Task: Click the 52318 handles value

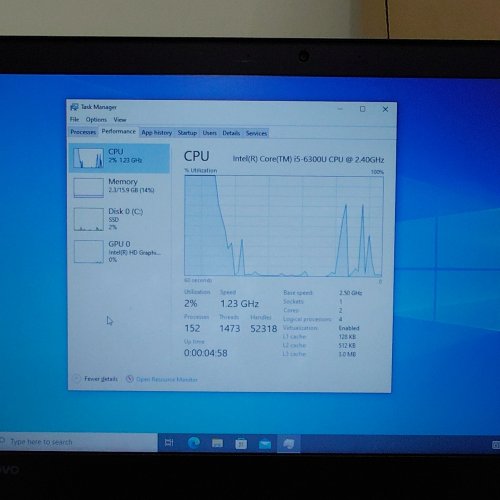Action: point(264,329)
